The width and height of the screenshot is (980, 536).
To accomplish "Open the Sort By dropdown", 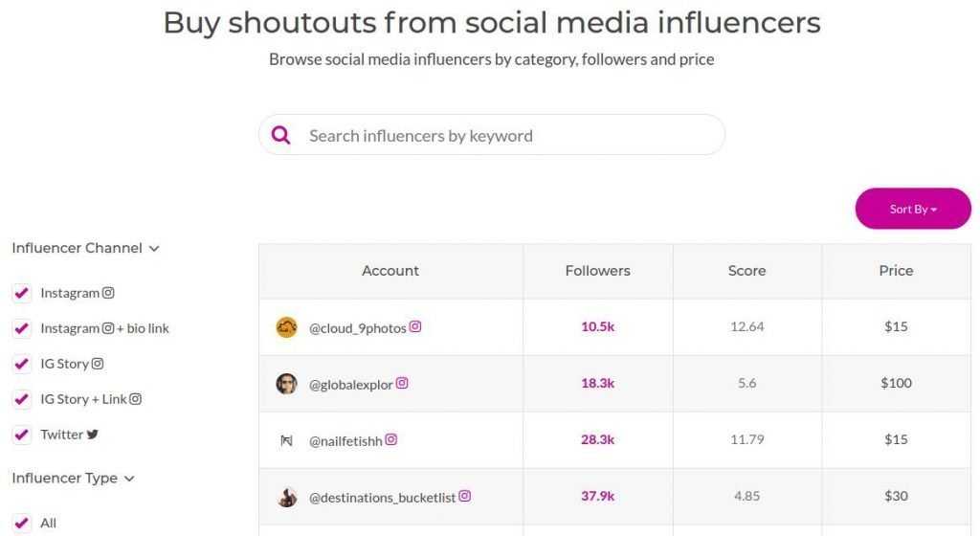I will 912,209.
